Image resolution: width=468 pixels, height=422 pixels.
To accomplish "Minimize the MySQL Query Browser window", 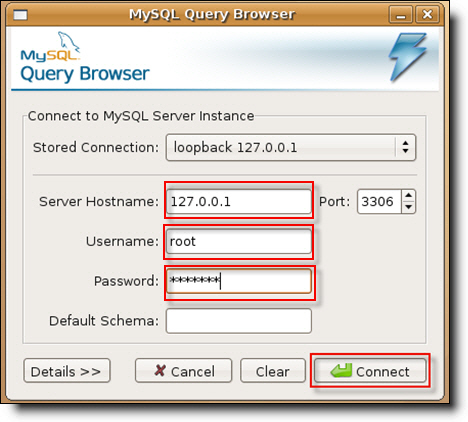I will pyautogui.click(x=401, y=15).
